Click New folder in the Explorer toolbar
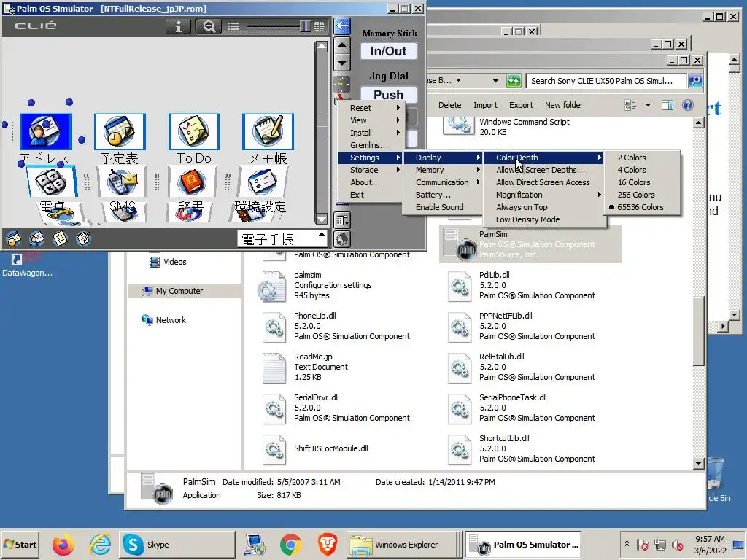747x560 pixels. [564, 105]
